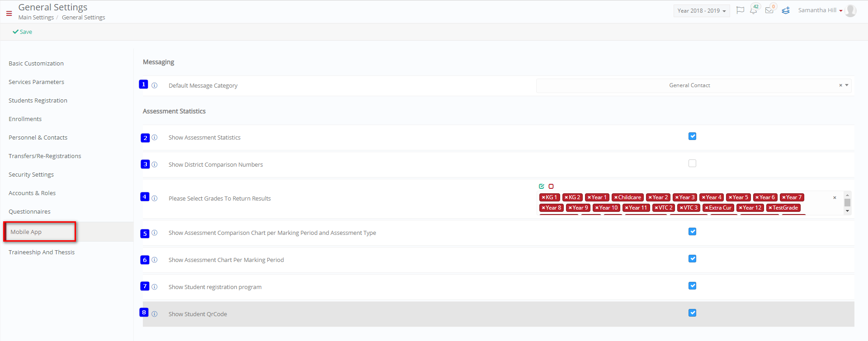Enable Show District Comparison Numbers checkbox

pos(692,163)
